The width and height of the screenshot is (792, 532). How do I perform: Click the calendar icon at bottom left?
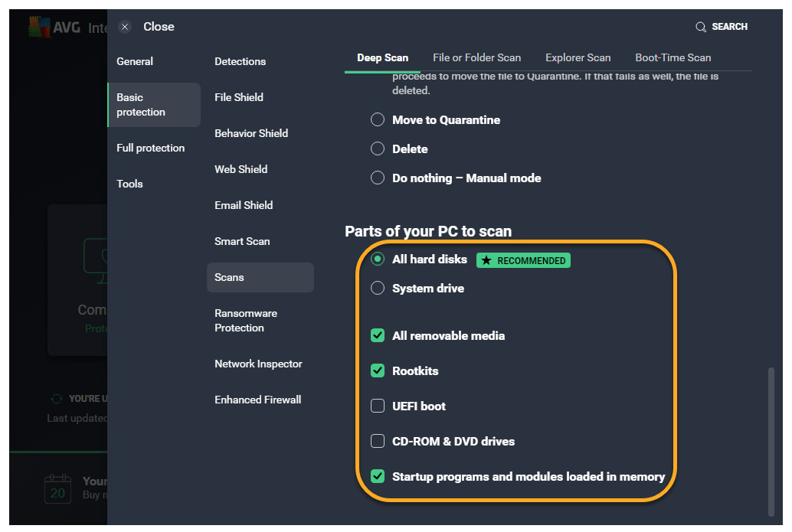tap(57, 488)
